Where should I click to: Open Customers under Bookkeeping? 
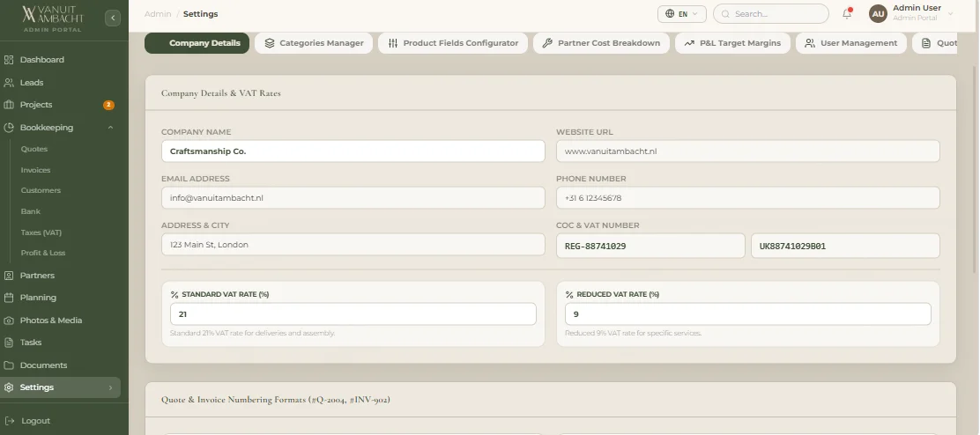click(x=41, y=190)
